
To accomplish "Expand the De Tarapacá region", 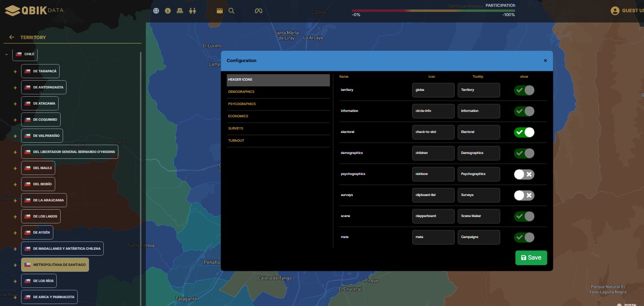I will [15, 71].
